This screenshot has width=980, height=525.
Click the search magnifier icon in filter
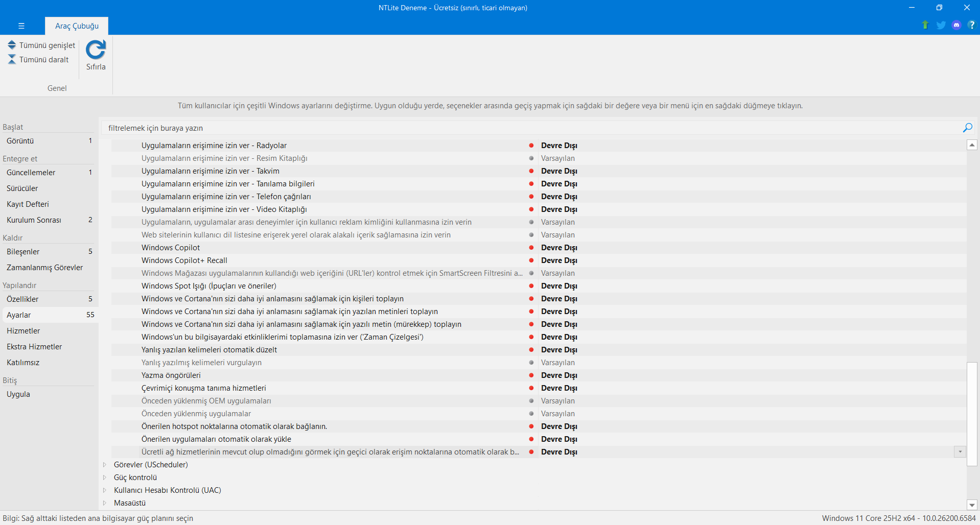[x=967, y=128]
